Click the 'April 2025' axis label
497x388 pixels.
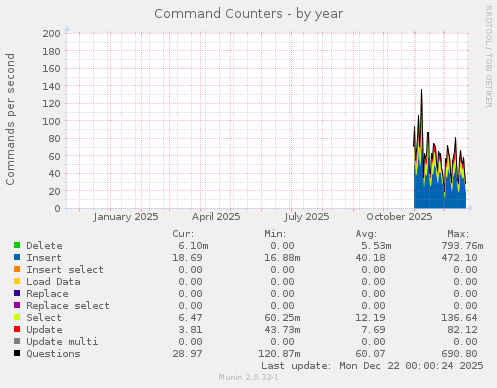tap(216, 217)
